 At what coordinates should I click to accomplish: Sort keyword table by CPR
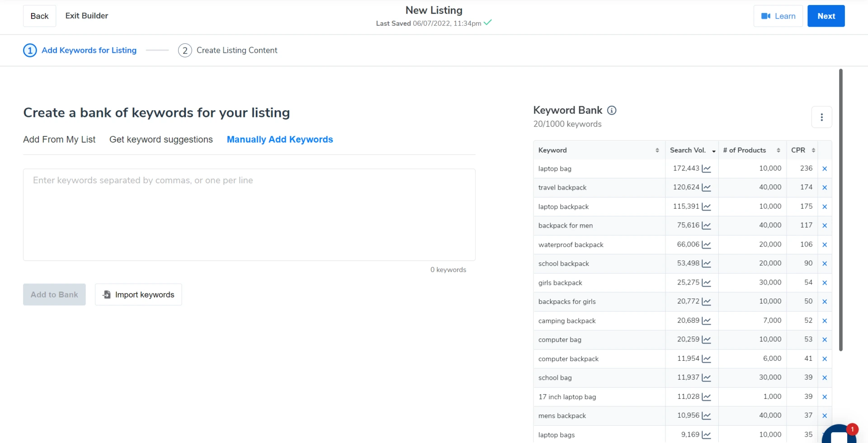point(813,150)
